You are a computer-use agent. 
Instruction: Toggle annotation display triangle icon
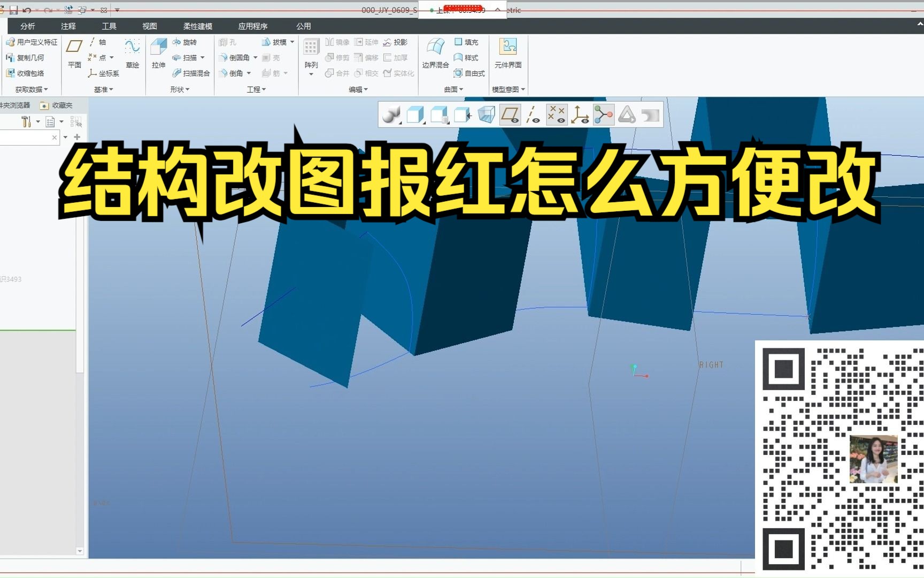pos(627,115)
